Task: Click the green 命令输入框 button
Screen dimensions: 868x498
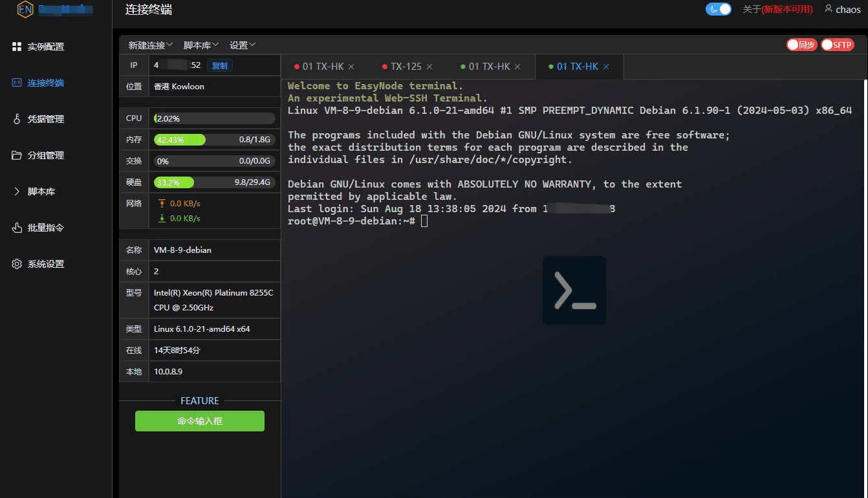Action: (x=200, y=421)
